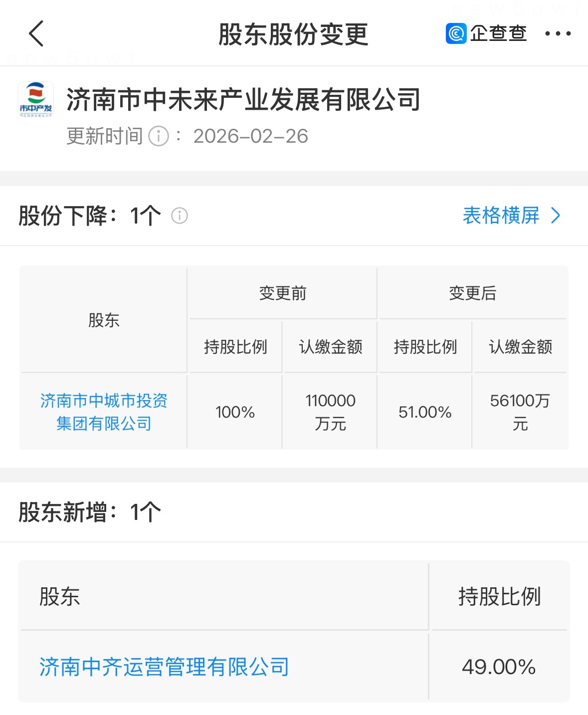Tap the Qichacha logo icon
The width and height of the screenshot is (588, 715).
(x=456, y=34)
